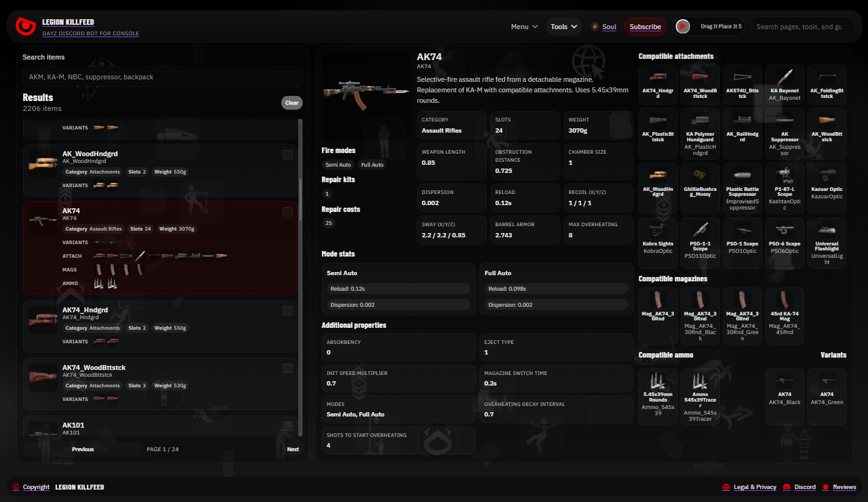Open the 5.45x39mm Rounds ammo card
Image resolution: width=868 pixels, height=502 pixels.
click(x=658, y=396)
